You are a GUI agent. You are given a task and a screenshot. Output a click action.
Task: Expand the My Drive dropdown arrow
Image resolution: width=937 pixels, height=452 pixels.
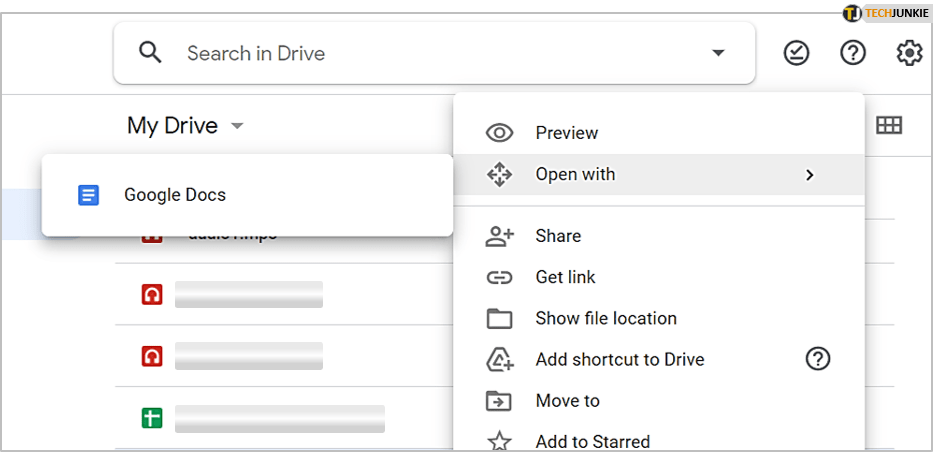237,126
